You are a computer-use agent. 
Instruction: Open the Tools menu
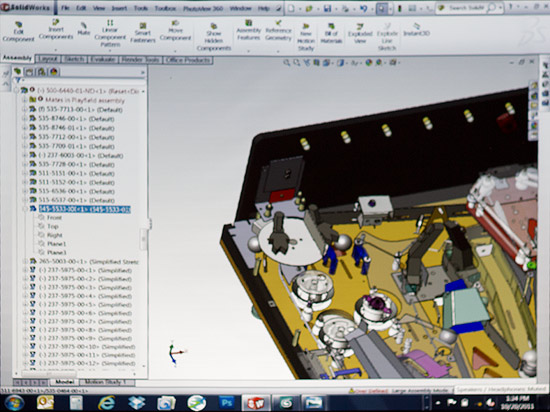coord(141,8)
